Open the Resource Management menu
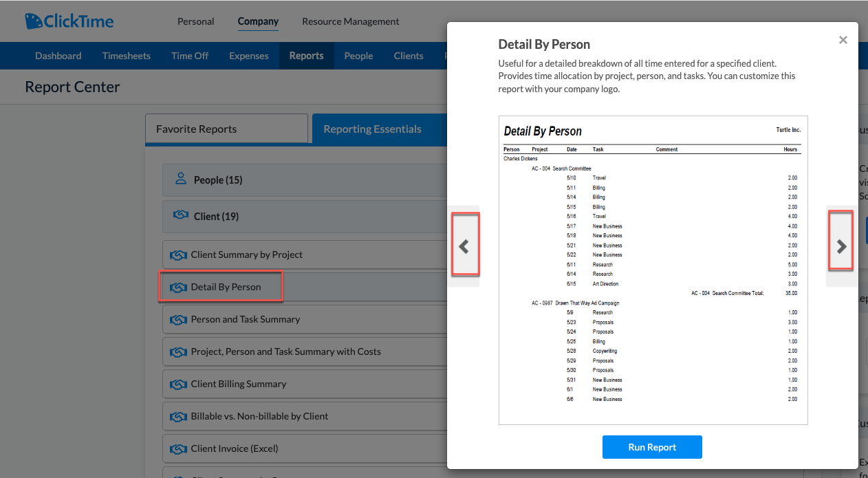 350,21
